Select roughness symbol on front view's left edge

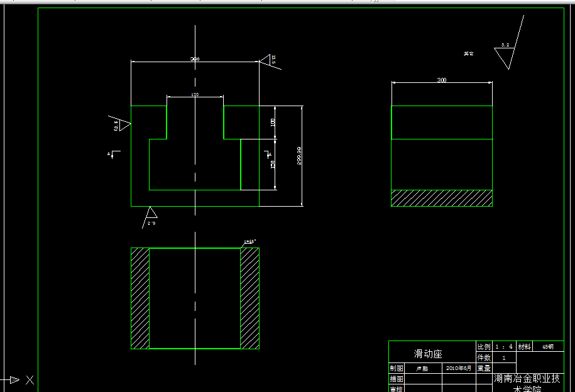coord(119,123)
